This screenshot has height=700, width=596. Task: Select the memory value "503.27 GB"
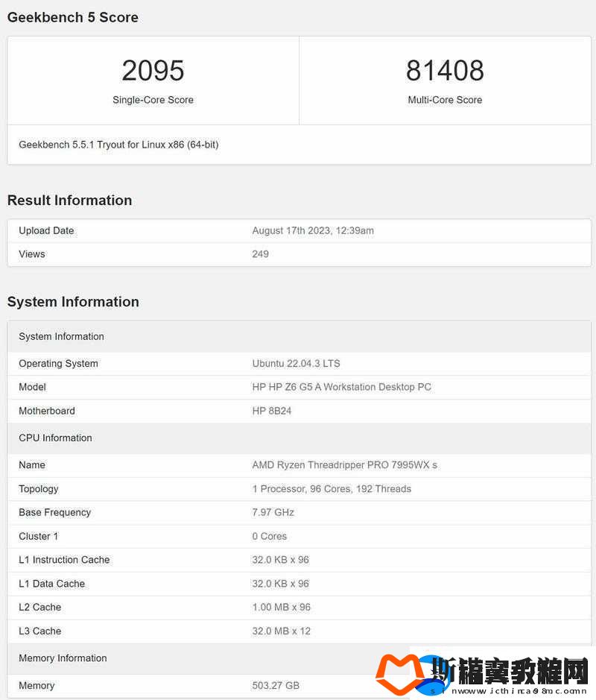tap(276, 685)
